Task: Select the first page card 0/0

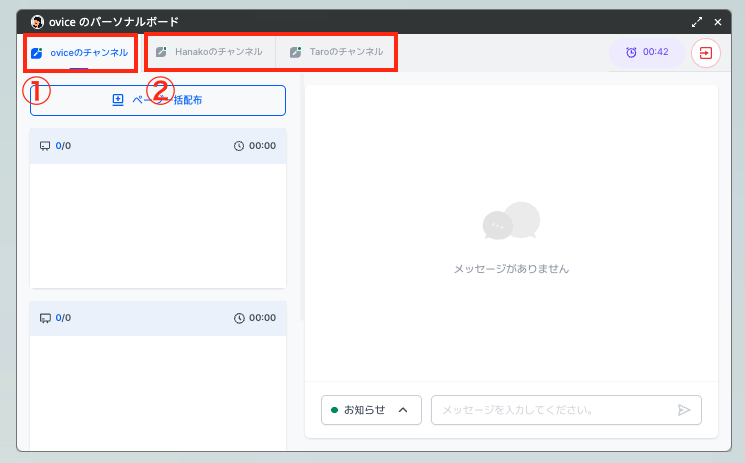Action: (x=158, y=208)
